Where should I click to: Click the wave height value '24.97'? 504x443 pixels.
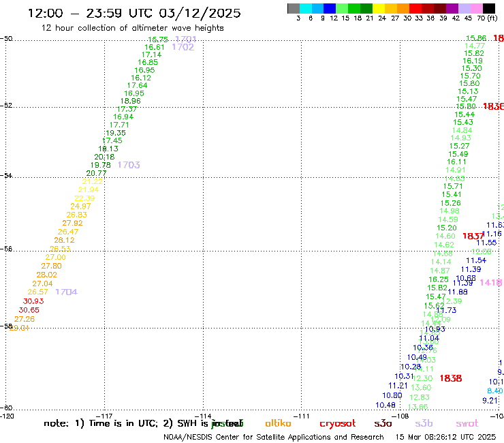80,207
